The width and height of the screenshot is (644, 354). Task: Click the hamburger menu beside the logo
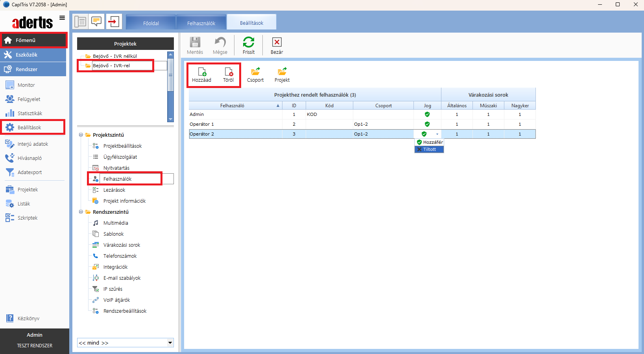(62, 18)
